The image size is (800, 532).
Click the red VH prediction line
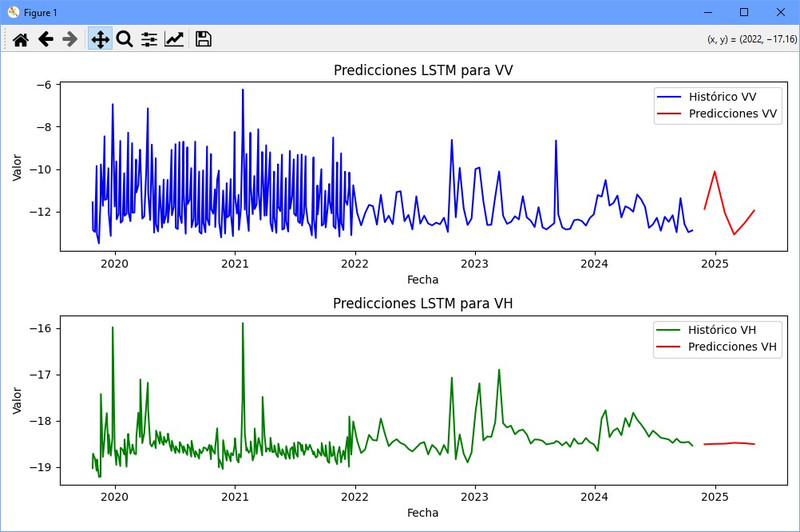pyautogui.click(x=730, y=443)
